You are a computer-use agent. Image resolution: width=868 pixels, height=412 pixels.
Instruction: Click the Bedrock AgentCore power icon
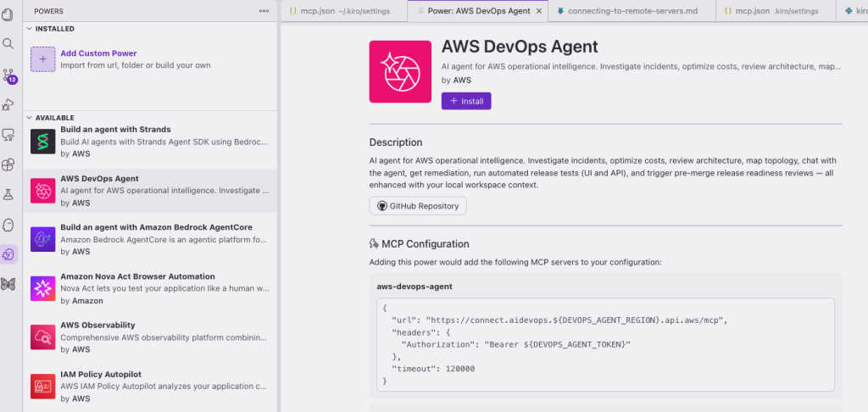click(x=43, y=239)
